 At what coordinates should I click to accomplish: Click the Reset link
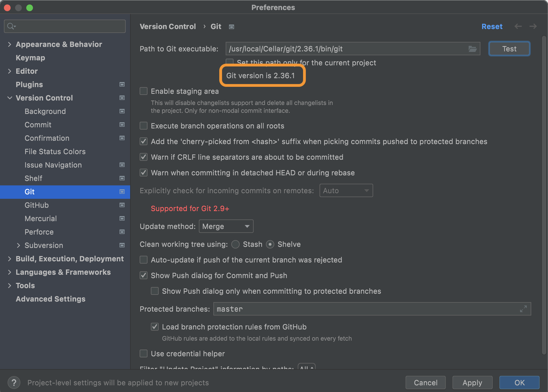pyautogui.click(x=492, y=27)
